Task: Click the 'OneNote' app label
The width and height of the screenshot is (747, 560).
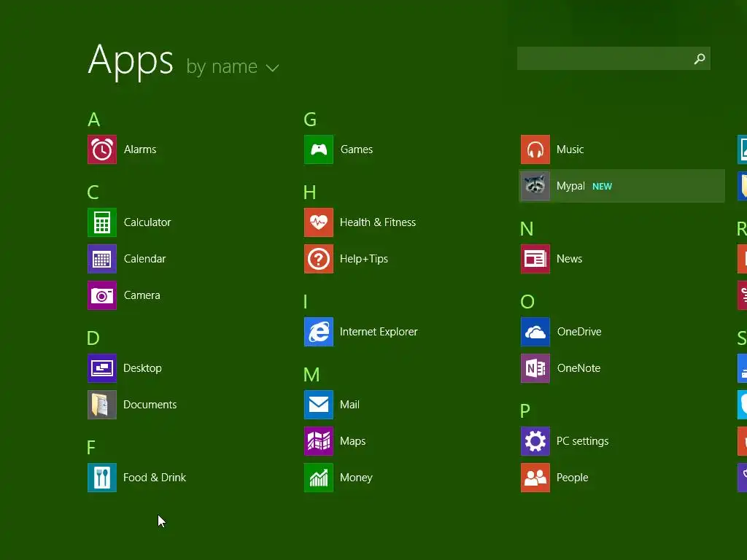Action: click(578, 368)
